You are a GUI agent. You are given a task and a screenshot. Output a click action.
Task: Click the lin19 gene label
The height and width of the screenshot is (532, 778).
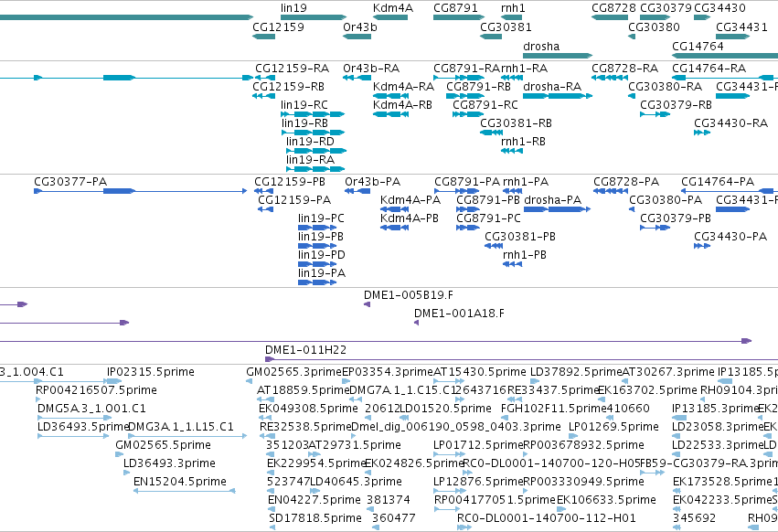(293, 8)
